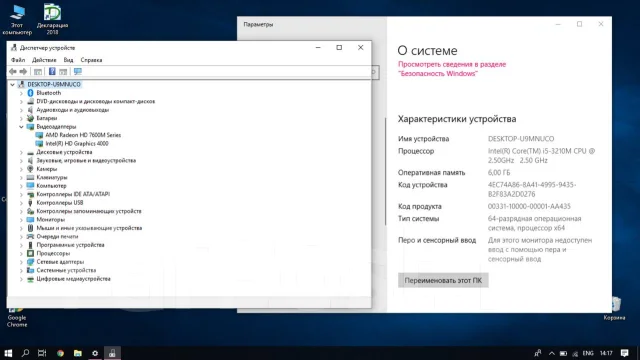The width and height of the screenshot is (640, 360).
Task: Open File Explorer from the taskbar
Action: tap(78, 353)
